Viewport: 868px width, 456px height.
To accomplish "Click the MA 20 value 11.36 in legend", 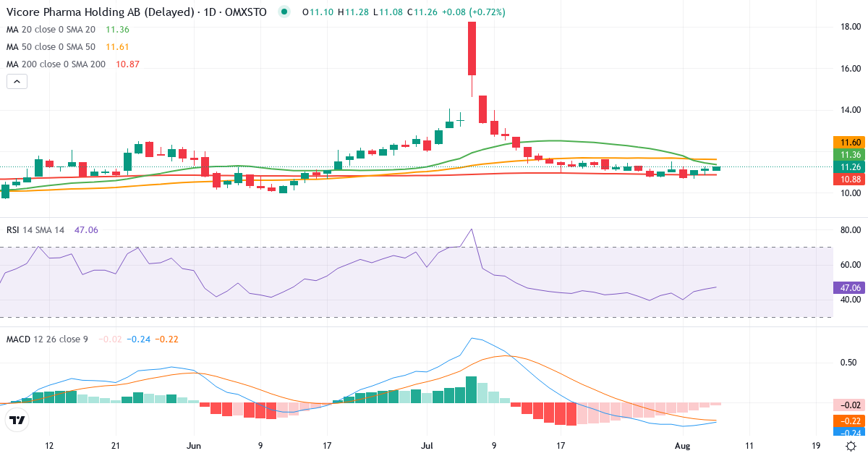I will [x=118, y=30].
